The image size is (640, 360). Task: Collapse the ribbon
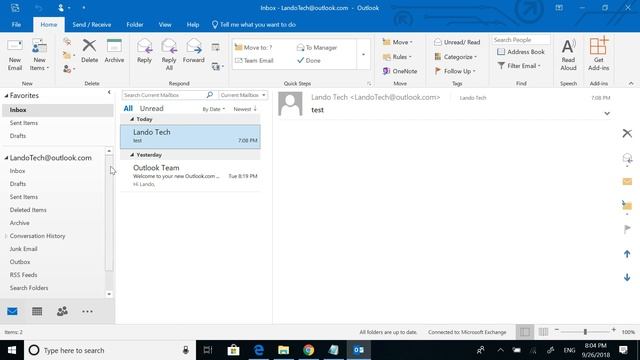(631, 83)
